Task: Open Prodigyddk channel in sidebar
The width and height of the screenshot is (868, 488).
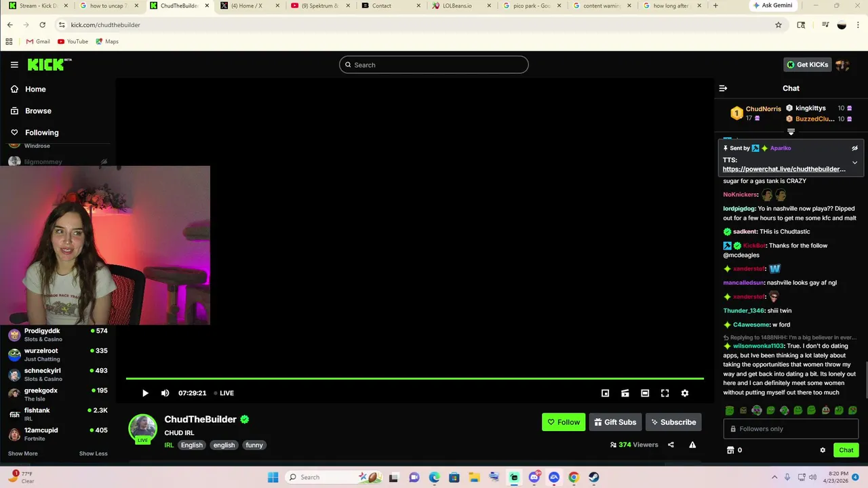Action: 58,334
